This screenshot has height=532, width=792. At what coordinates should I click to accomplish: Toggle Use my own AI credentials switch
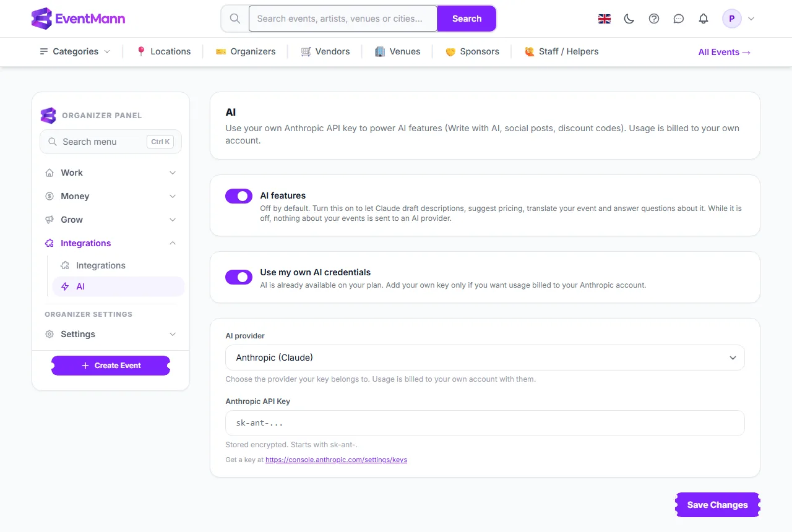point(239,277)
